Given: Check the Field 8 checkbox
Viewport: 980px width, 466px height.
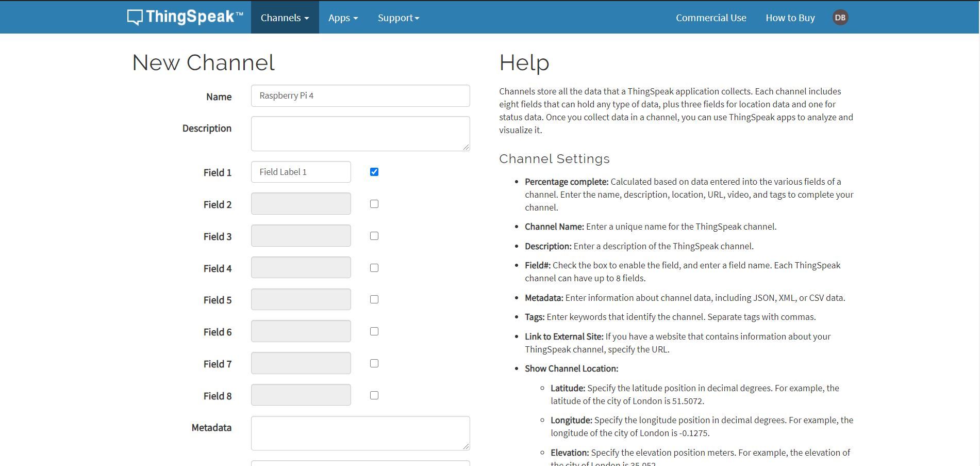Looking at the screenshot, I should tap(374, 395).
